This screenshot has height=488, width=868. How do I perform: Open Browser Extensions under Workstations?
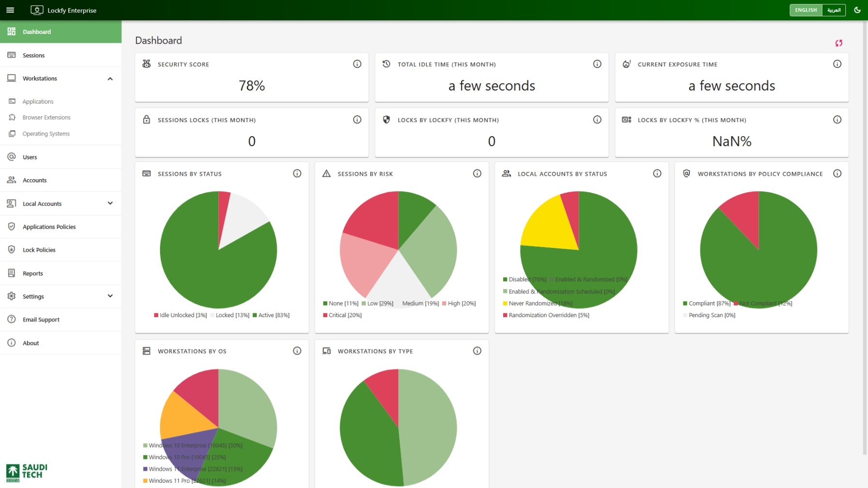pos(60,118)
